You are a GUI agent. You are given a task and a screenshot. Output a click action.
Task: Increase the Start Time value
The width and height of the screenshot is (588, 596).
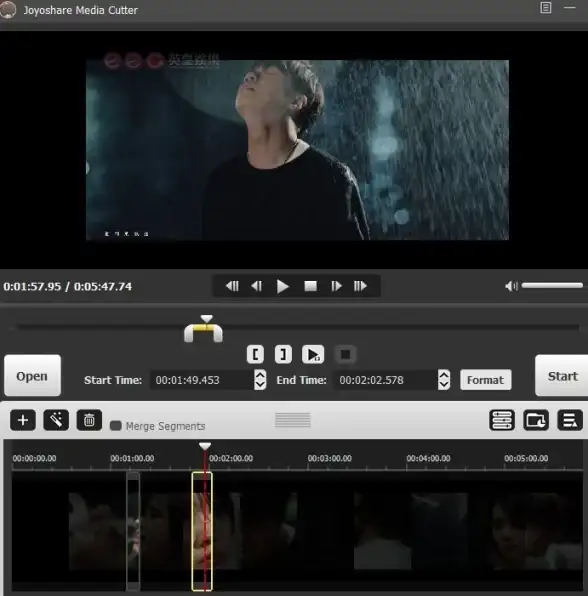tap(260, 375)
